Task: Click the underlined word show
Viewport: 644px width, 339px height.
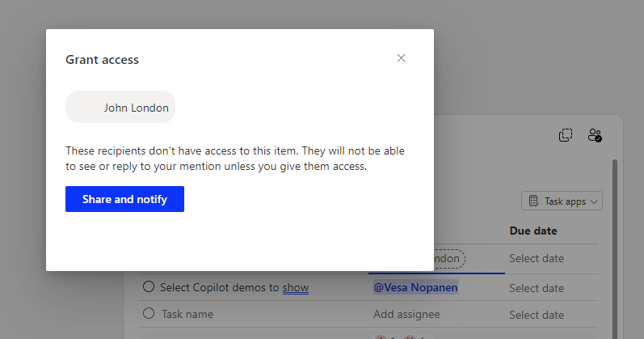Action: pos(295,288)
